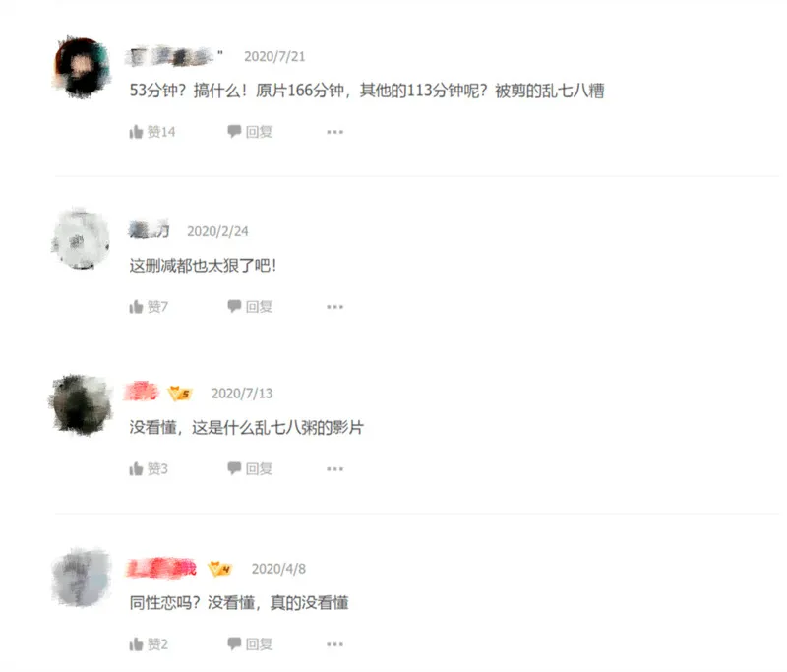
Task: Reply to the 2020/7/13 comment
Action: tap(250, 468)
